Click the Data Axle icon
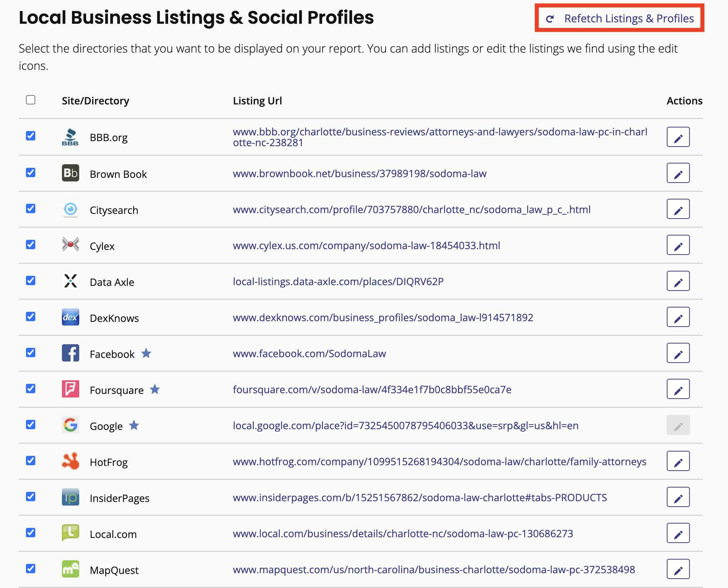 (71, 282)
